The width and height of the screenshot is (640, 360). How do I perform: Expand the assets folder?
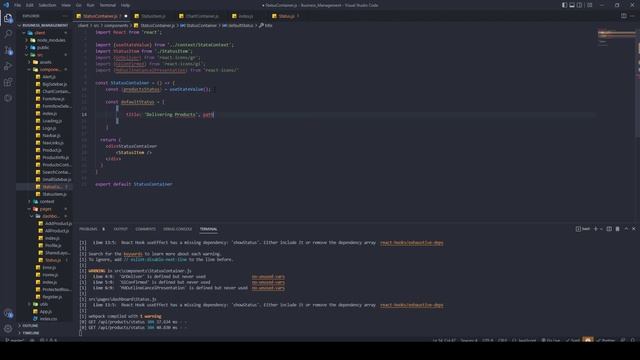(45, 62)
